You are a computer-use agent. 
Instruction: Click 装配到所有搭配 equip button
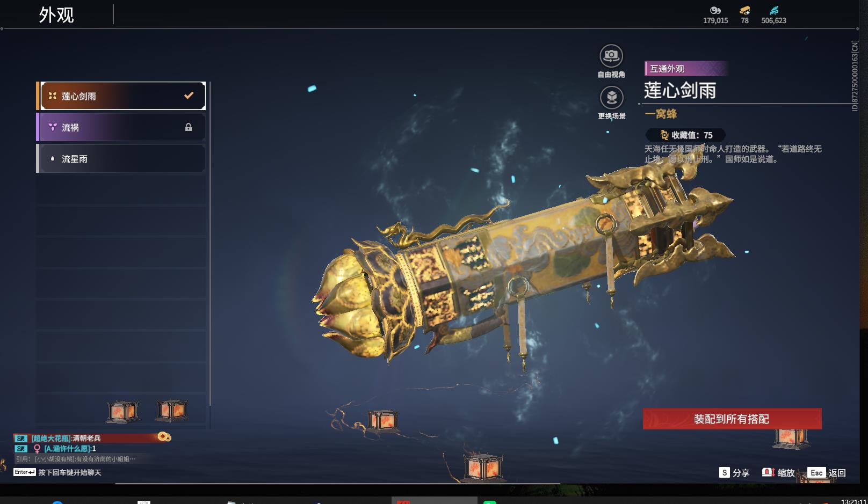[x=732, y=419]
